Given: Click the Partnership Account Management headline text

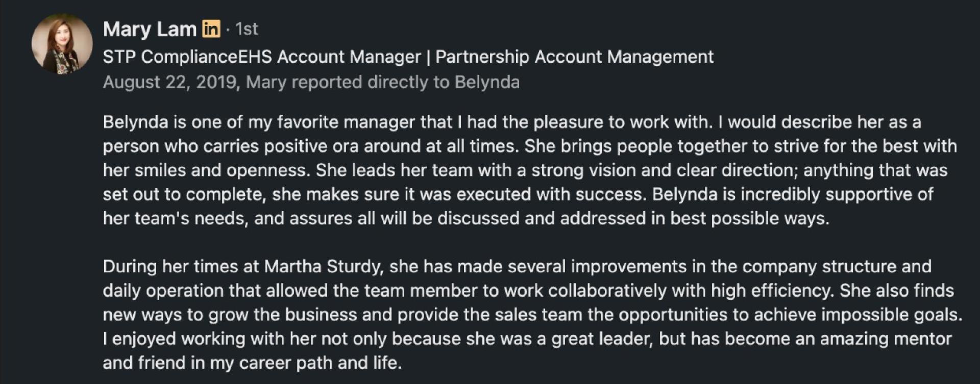Looking at the screenshot, I should click(x=574, y=57).
